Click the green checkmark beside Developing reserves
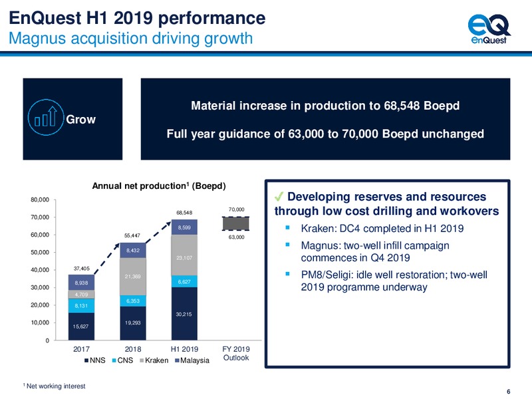 279,196
